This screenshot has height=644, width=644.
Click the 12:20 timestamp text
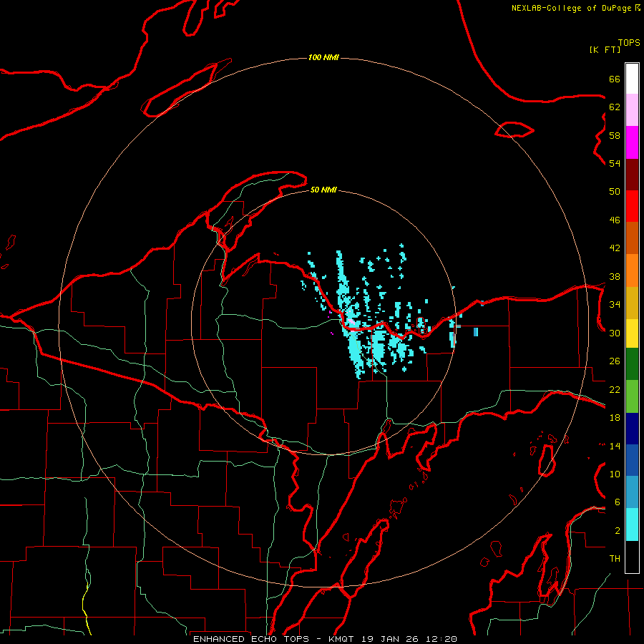pos(442,639)
